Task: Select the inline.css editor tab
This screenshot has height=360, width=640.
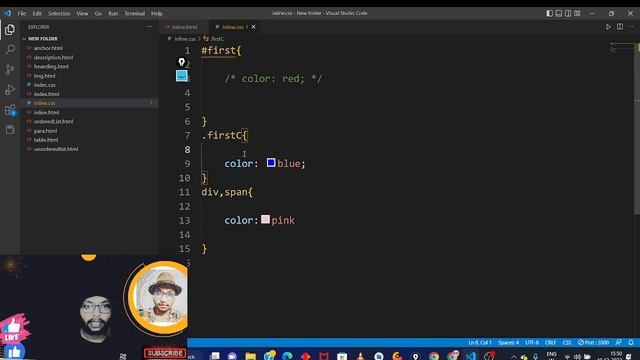Action: (233, 27)
